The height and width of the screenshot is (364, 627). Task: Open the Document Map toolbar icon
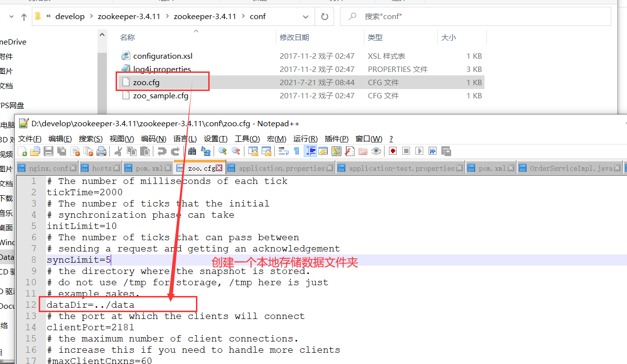[336, 151]
